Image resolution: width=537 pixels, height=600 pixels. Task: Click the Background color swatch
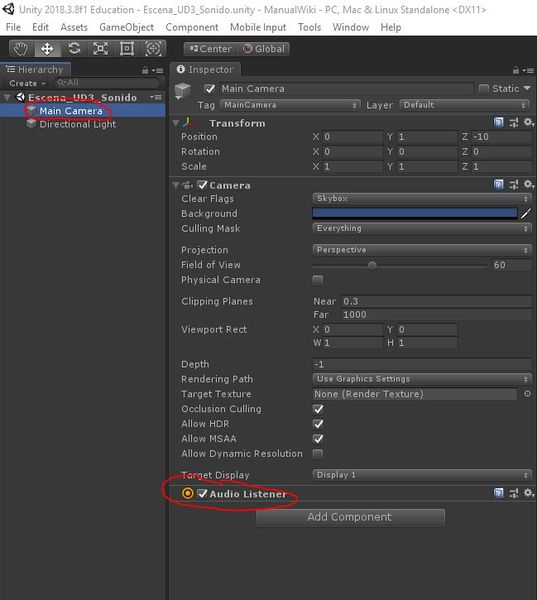point(415,214)
